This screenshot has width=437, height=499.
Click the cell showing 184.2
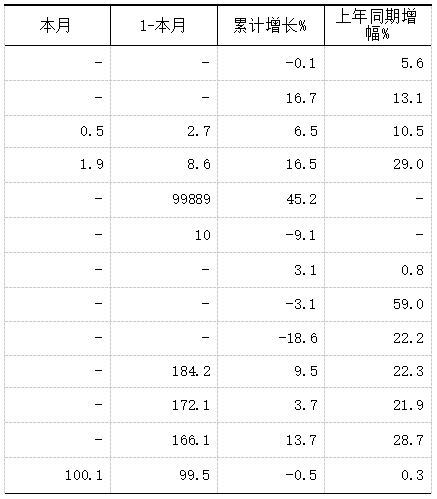pos(164,371)
